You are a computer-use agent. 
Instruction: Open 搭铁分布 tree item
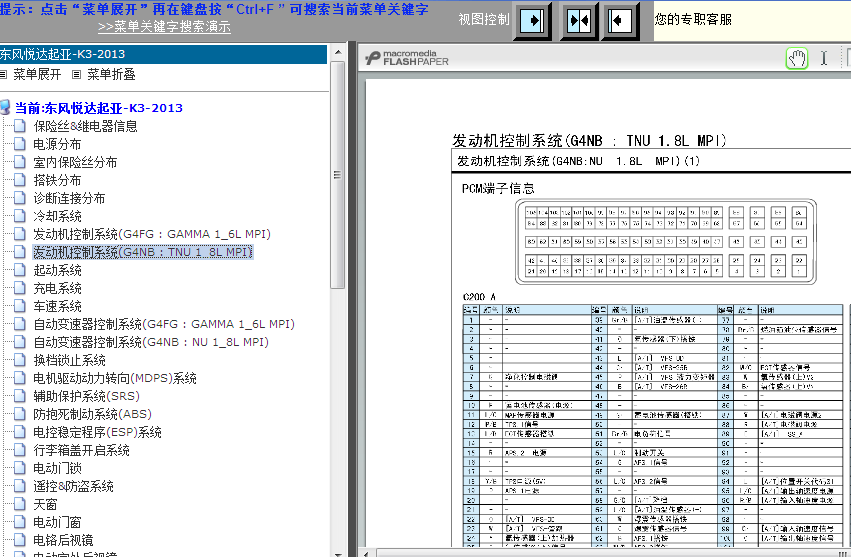[x=57, y=180]
